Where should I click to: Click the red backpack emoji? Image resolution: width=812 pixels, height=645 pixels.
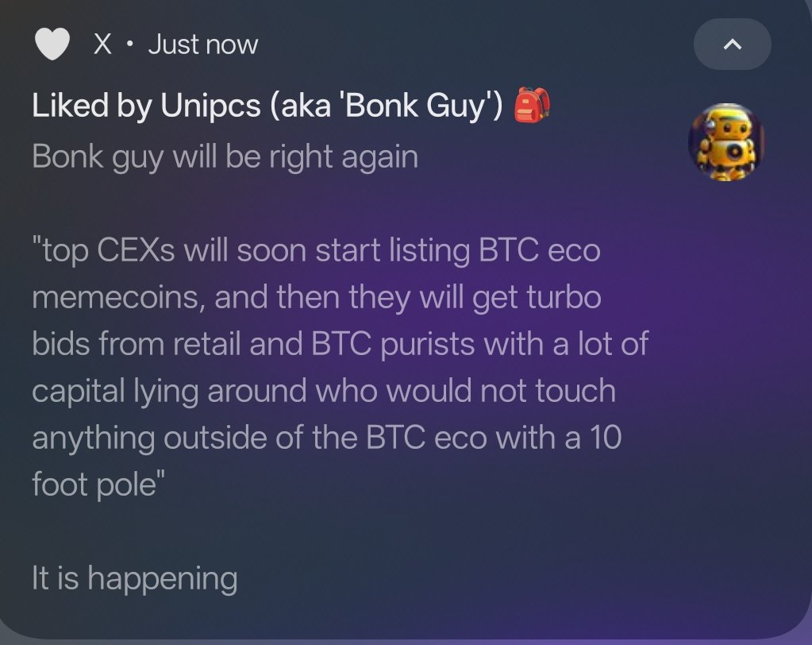(x=531, y=105)
